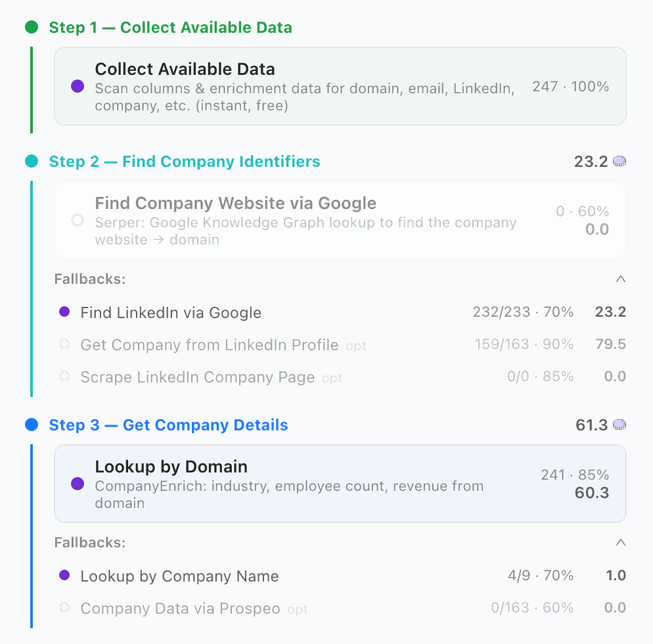The width and height of the screenshot is (653, 644).
Task: Enable Company Data via Prospeo fallback
Action: [x=64, y=608]
